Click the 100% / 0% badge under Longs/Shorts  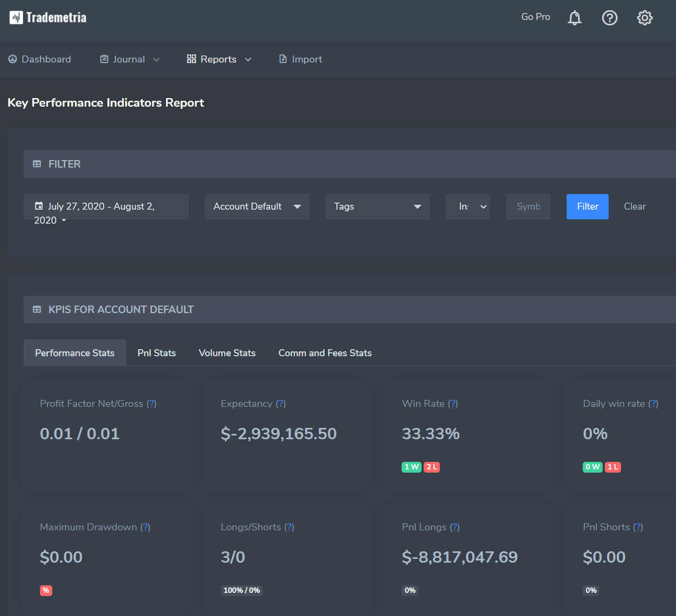[242, 591]
